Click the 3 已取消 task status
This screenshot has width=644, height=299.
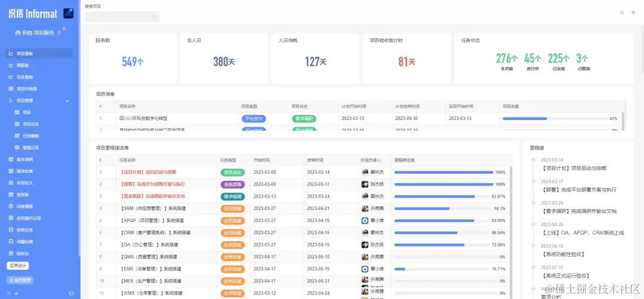(x=583, y=62)
